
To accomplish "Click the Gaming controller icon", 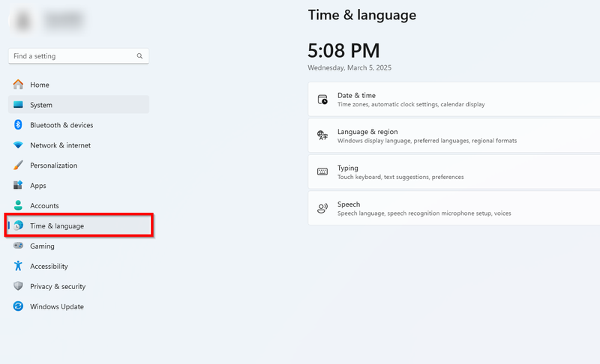I will 18,246.
